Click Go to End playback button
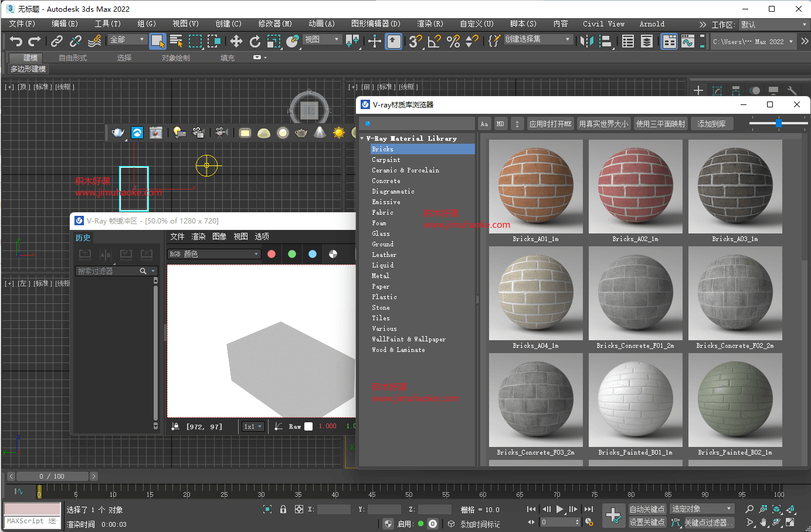The height and width of the screenshot is (532, 811). (588, 509)
